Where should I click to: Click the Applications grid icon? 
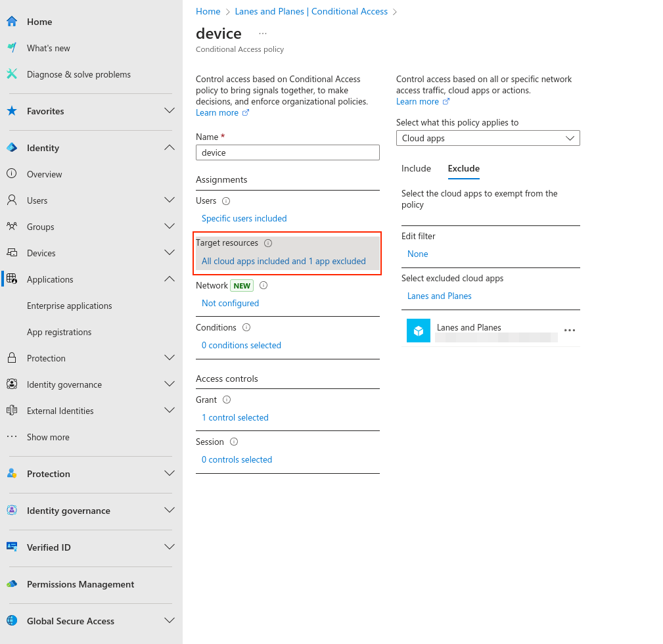click(x=12, y=279)
